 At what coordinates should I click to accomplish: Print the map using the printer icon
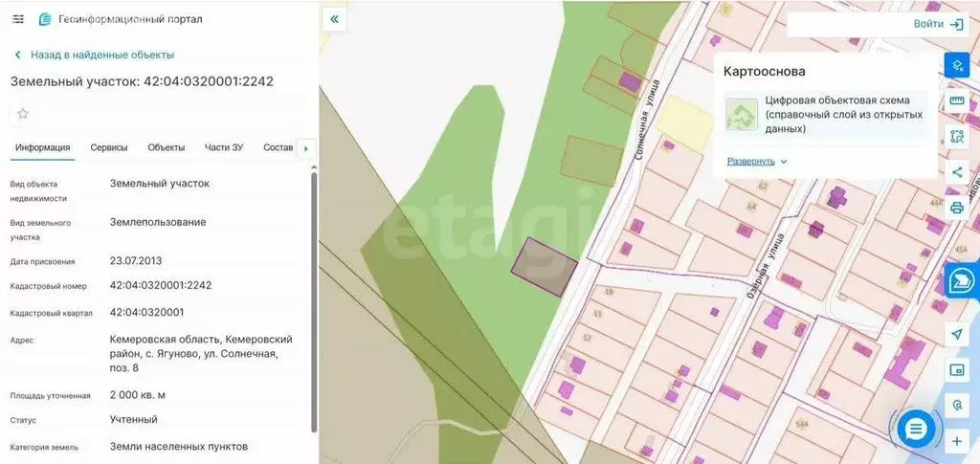(956, 208)
